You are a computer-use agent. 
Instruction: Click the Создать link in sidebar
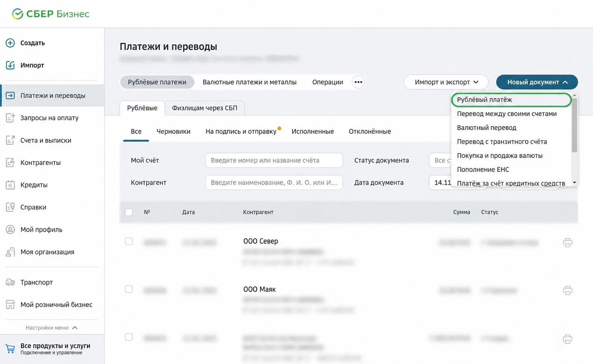(33, 43)
